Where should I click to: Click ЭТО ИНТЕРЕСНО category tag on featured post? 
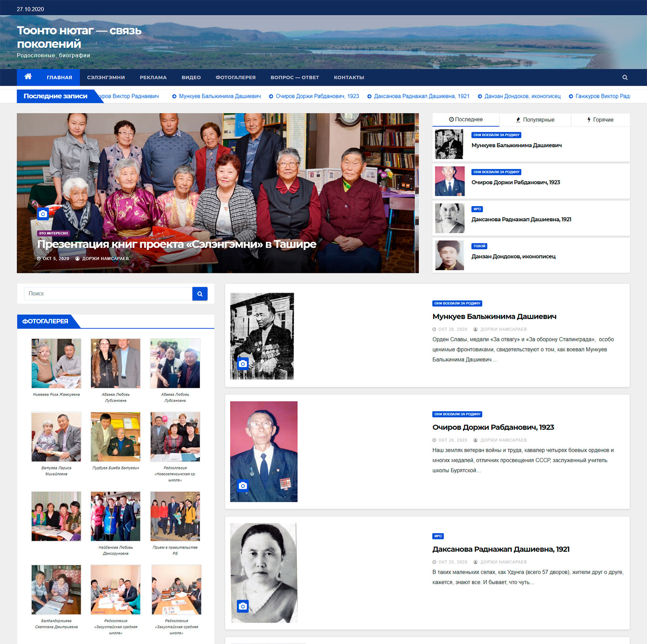(x=53, y=233)
